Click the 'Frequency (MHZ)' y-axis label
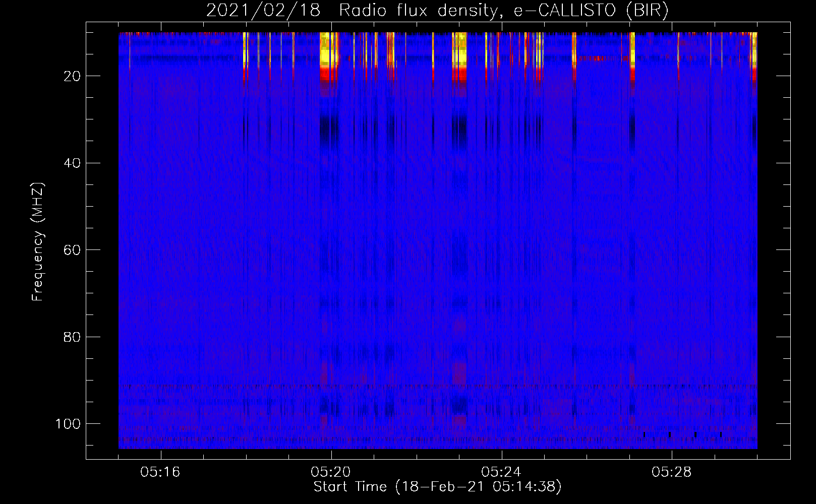This screenshot has height=504, width=816. coord(38,241)
